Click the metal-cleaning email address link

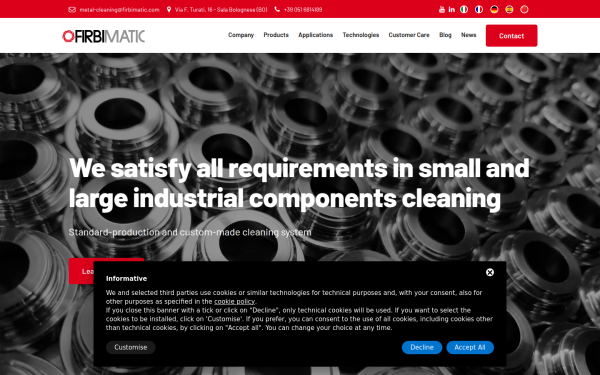[x=119, y=10]
